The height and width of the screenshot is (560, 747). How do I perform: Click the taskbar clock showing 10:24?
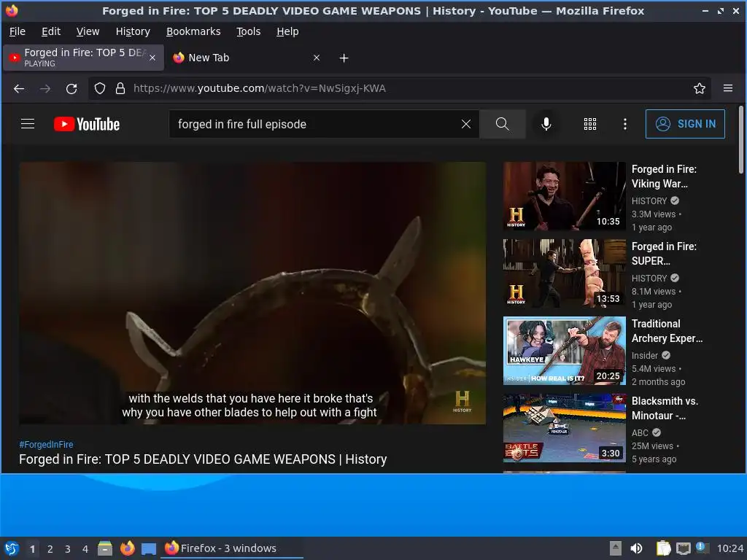point(729,548)
